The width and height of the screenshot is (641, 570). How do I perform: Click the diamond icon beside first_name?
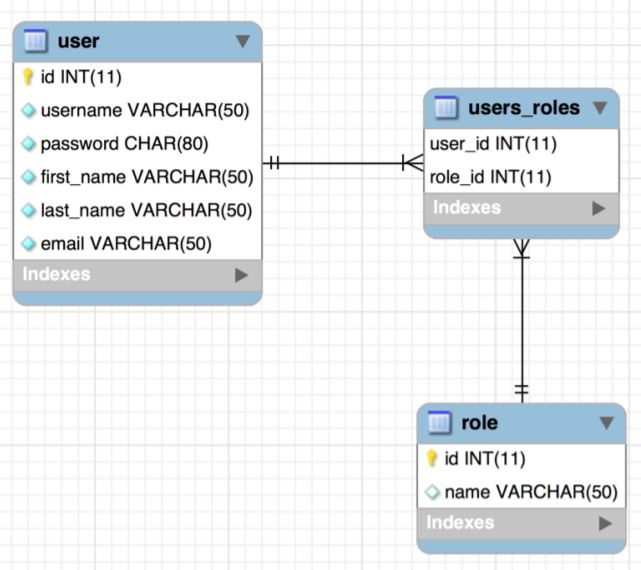click(28, 177)
